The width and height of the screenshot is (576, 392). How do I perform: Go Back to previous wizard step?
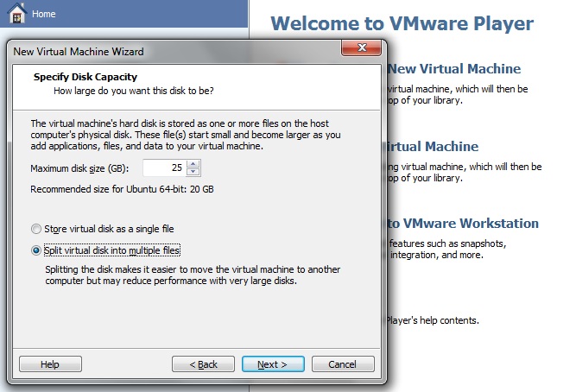click(203, 364)
